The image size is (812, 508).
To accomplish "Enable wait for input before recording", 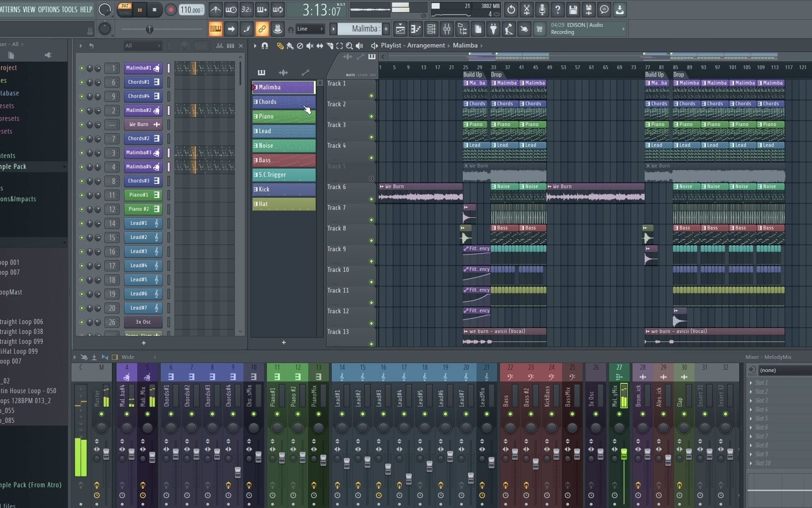I will pos(231,9).
